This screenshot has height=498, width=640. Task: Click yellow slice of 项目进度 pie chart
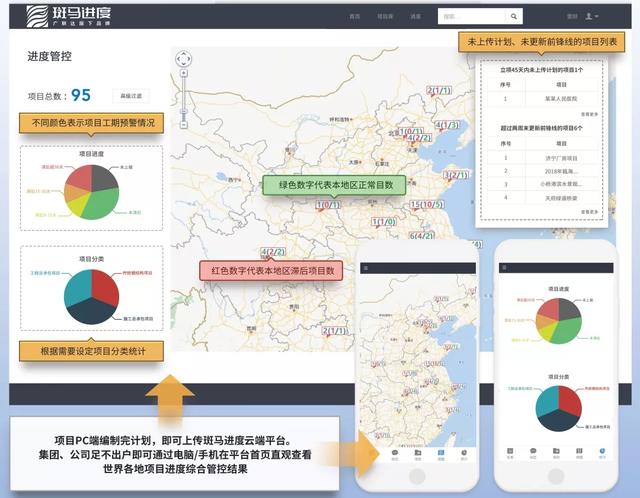(80, 206)
